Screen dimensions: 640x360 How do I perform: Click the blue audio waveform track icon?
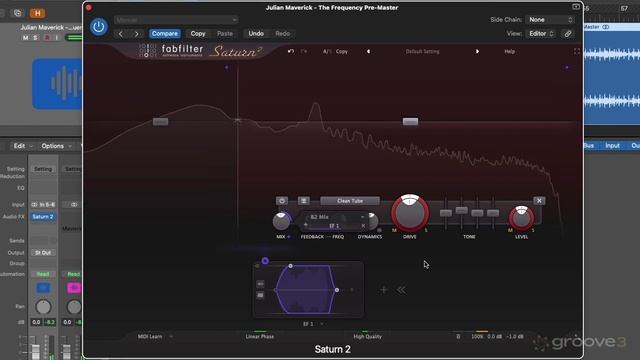tap(57, 84)
